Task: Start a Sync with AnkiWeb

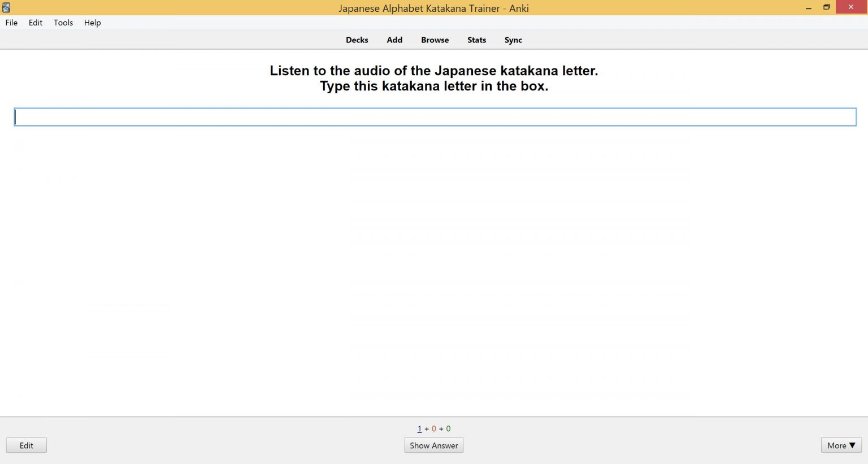Action: [513, 40]
